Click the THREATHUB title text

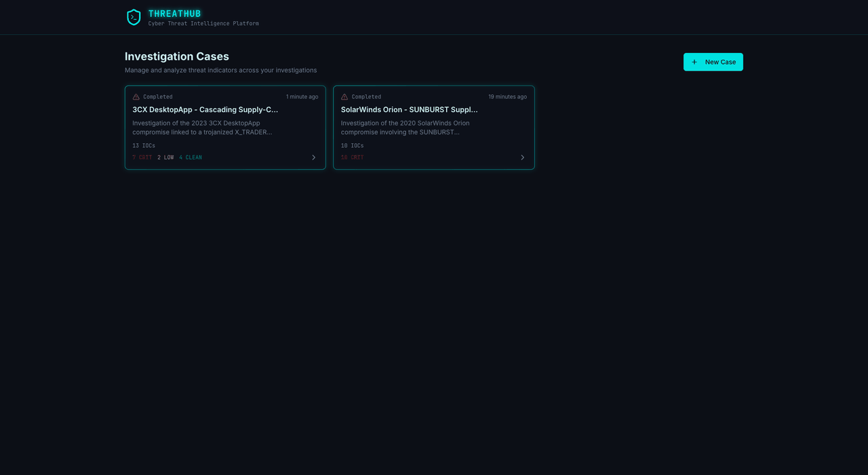175,14
